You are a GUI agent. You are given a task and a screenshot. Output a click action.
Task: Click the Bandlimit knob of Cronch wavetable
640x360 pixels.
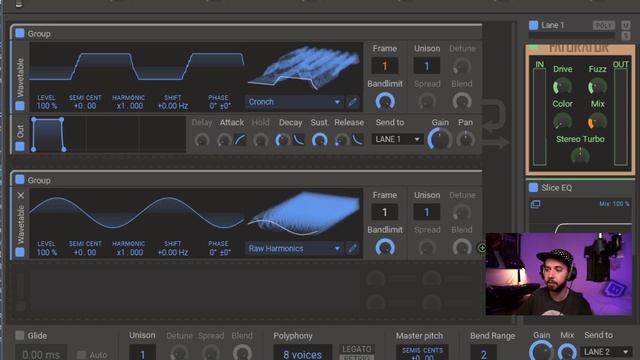tap(385, 101)
